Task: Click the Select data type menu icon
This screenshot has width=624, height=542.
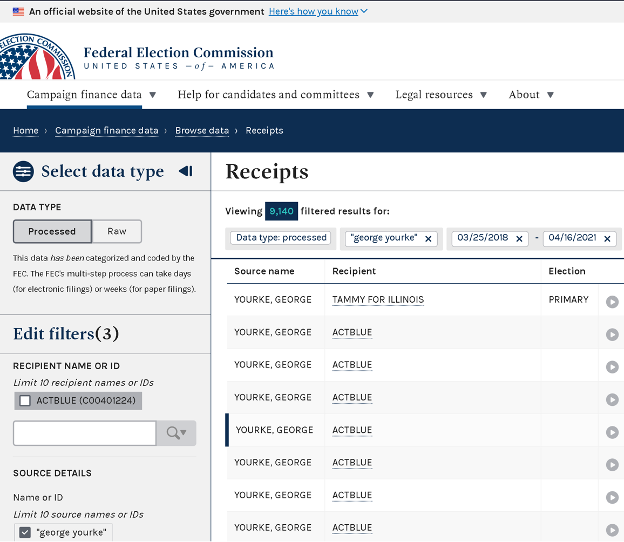Action: click(23, 172)
